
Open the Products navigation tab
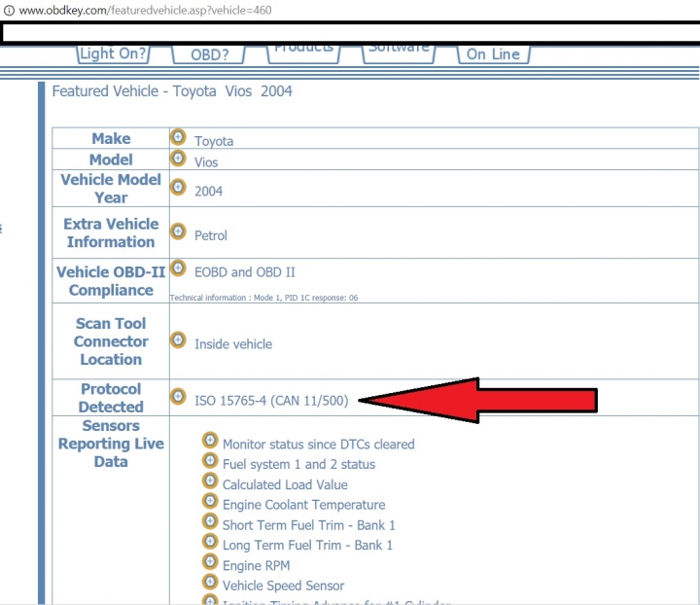pos(303,54)
